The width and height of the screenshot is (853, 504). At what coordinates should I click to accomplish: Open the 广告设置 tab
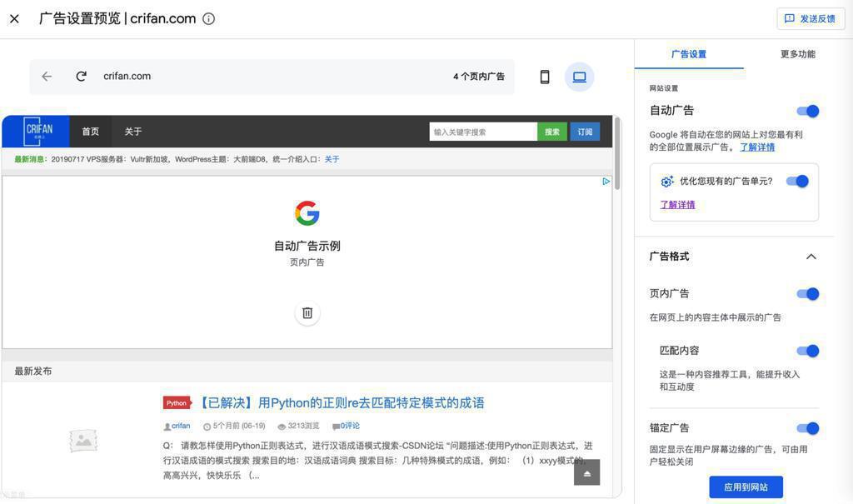pos(689,54)
